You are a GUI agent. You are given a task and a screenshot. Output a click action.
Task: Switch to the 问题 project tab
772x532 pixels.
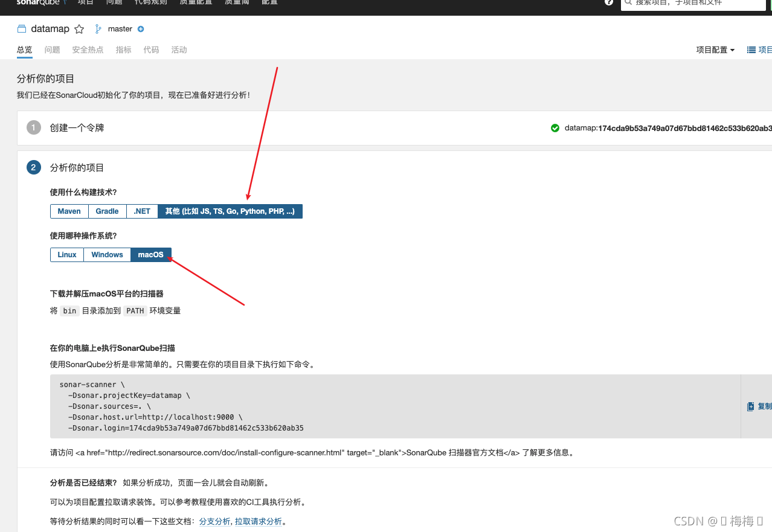(x=53, y=50)
